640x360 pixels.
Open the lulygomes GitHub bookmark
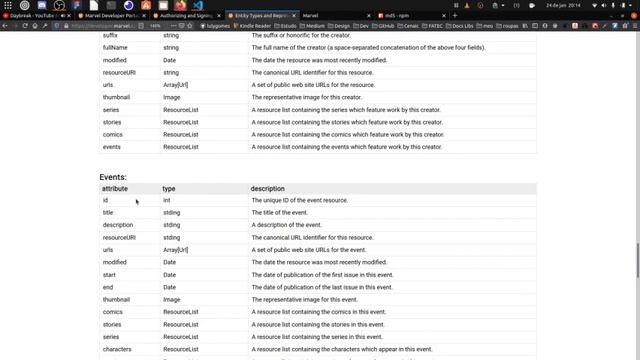pyautogui.click(x=215, y=26)
